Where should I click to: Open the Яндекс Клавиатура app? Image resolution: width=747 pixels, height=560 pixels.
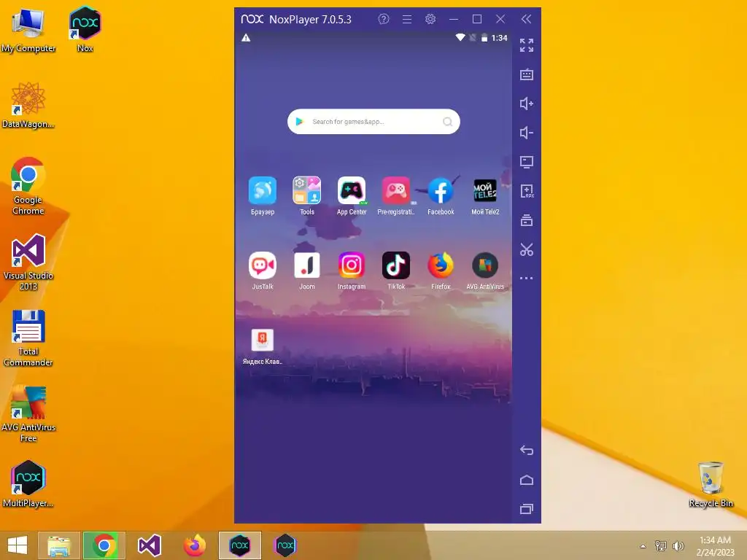click(x=263, y=340)
